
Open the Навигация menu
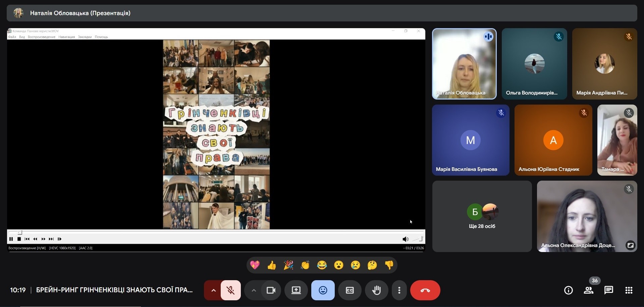[66, 37]
